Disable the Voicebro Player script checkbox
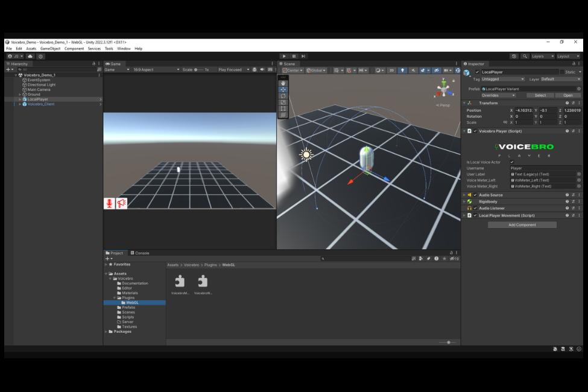Image resolution: width=588 pixels, height=392 pixels. pyautogui.click(x=475, y=131)
